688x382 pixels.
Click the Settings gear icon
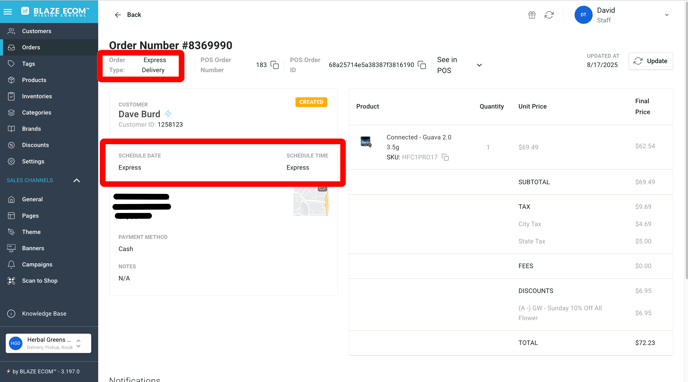[11, 161]
